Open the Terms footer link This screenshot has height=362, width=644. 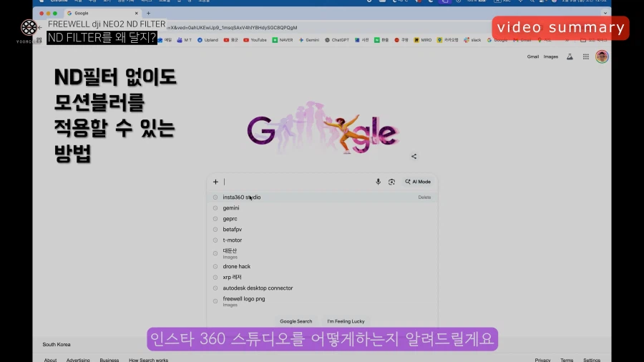click(x=567, y=360)
